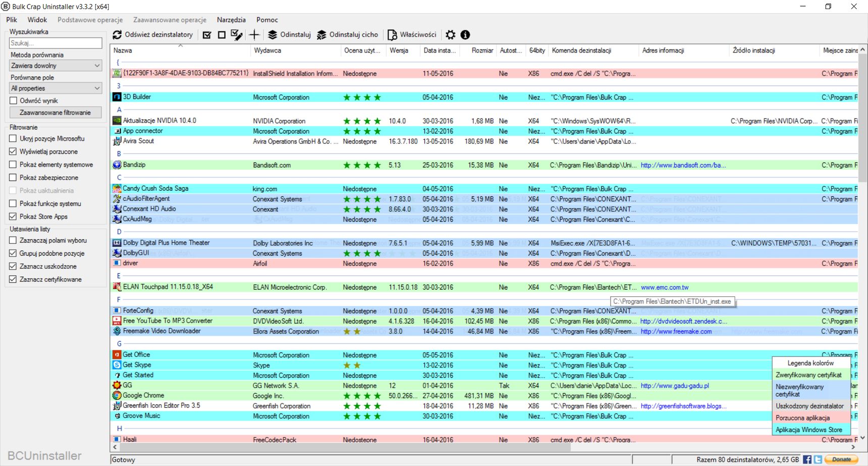Click the invert selection toolbar icon
The height and width of the screenshot is (466, 868).
click(237, 35)
